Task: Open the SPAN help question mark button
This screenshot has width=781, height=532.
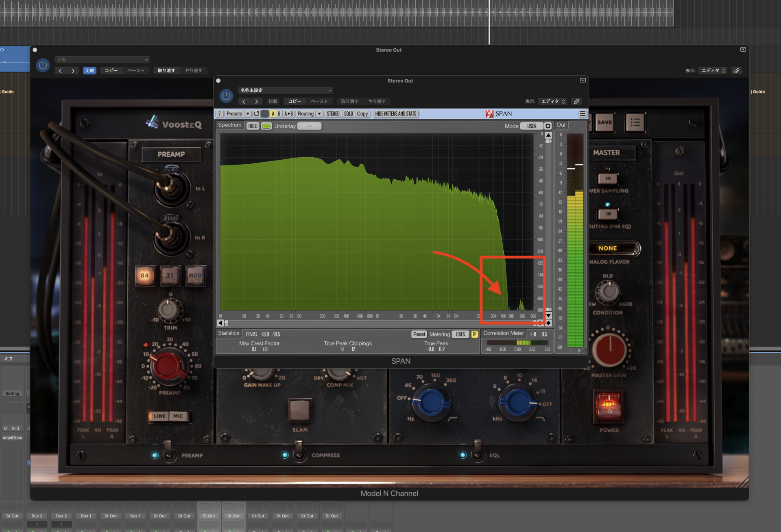Action: click(x=220, y=114)
